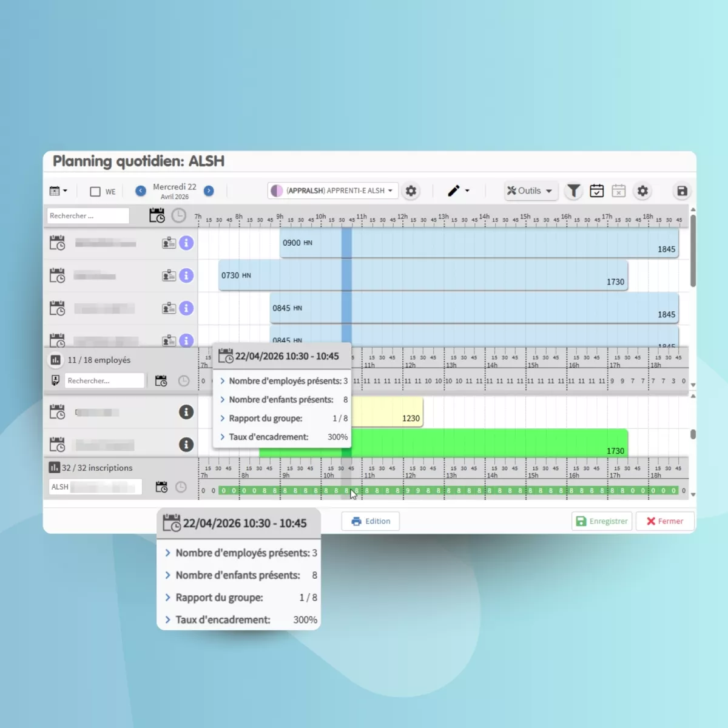This screenshot has height=728, width=728.
Task: Open the pencil edit mode dropdown
Action: coord(458,191)
